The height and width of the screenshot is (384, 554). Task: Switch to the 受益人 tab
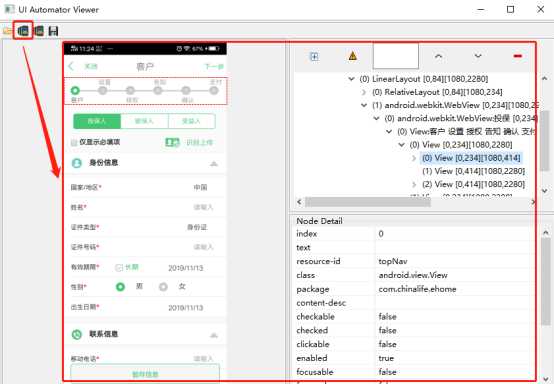pos(191,121)
